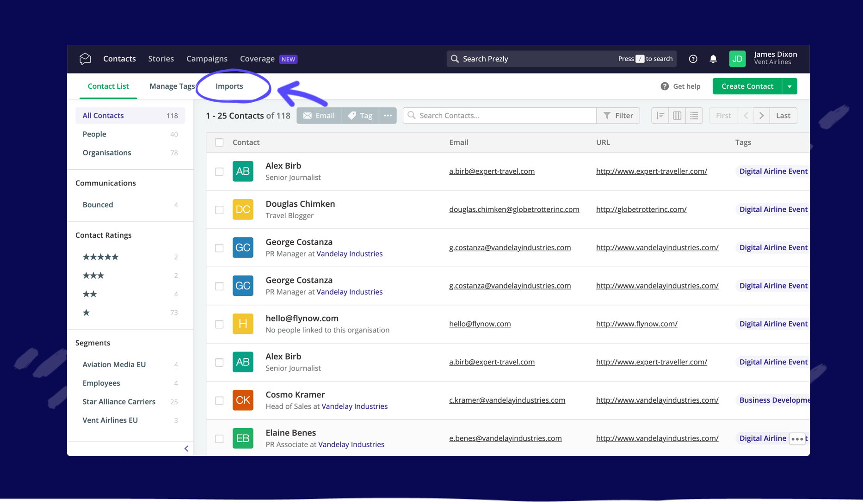Tick checkbox for Elaine Benes
Screen dimensions: 863x504
pos(219,439)
